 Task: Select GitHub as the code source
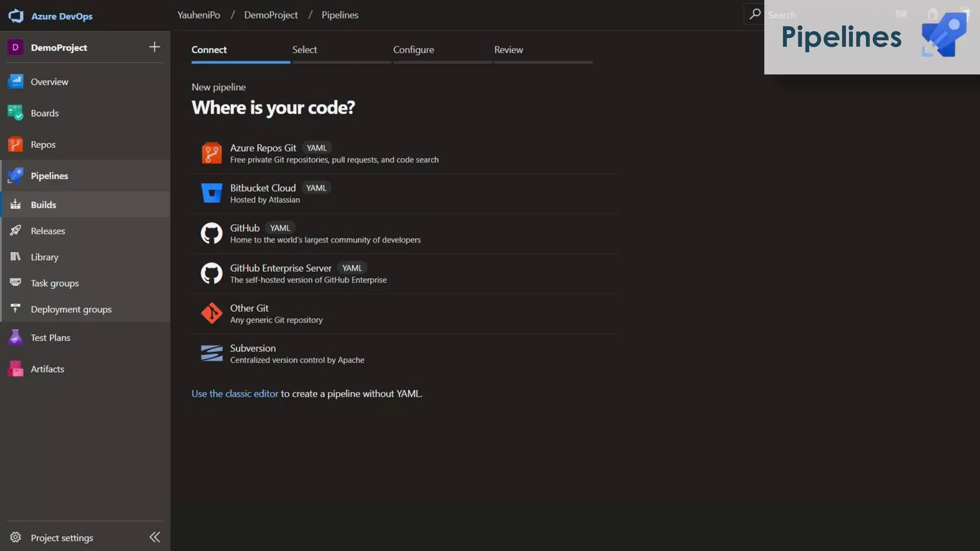pyautogui.click(x=245, y=228)
